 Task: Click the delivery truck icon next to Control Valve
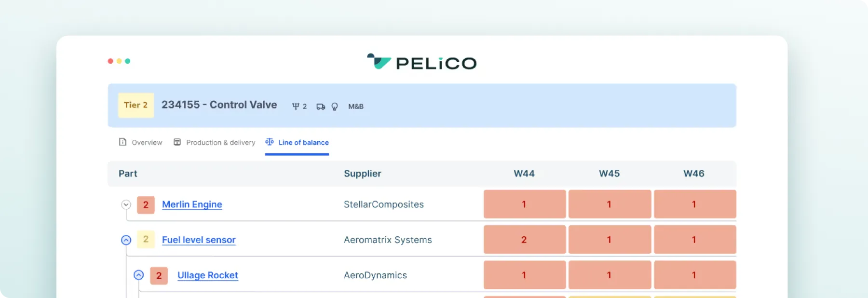[x=320, y=106]
